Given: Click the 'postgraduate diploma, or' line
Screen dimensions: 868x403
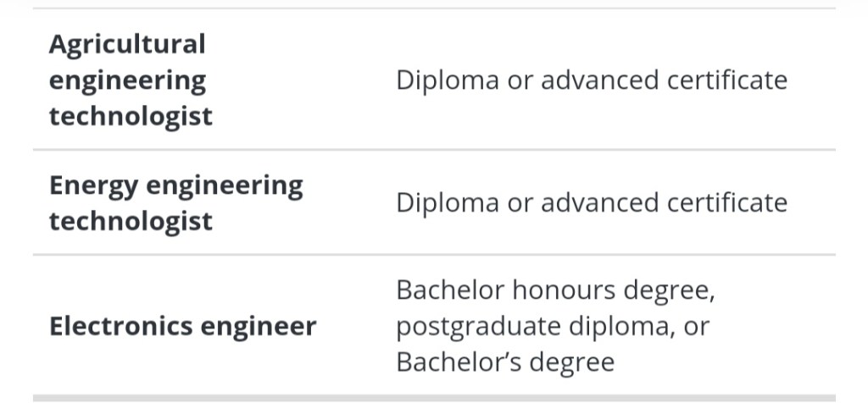Looking at the screenshot, I should point(552,327).
